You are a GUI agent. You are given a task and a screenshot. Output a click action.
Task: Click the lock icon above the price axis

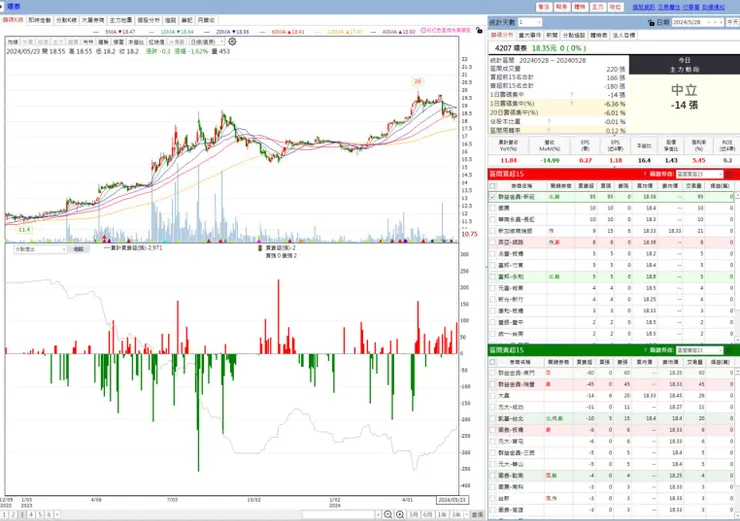479,31
